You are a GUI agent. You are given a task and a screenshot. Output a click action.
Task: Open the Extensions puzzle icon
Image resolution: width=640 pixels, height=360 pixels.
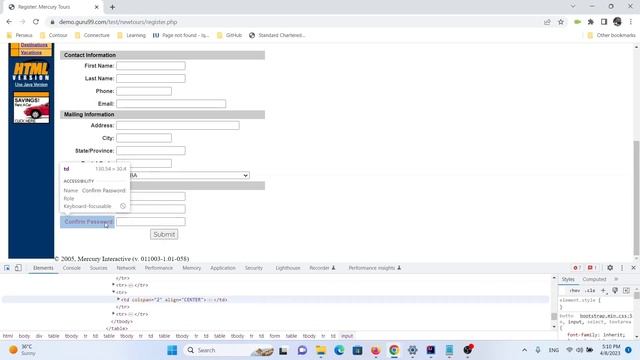(591, 22)
